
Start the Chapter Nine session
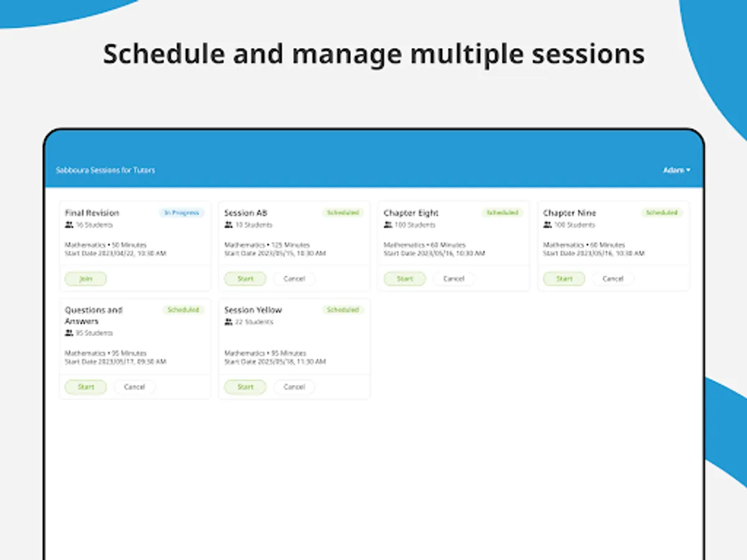[564, 279]
